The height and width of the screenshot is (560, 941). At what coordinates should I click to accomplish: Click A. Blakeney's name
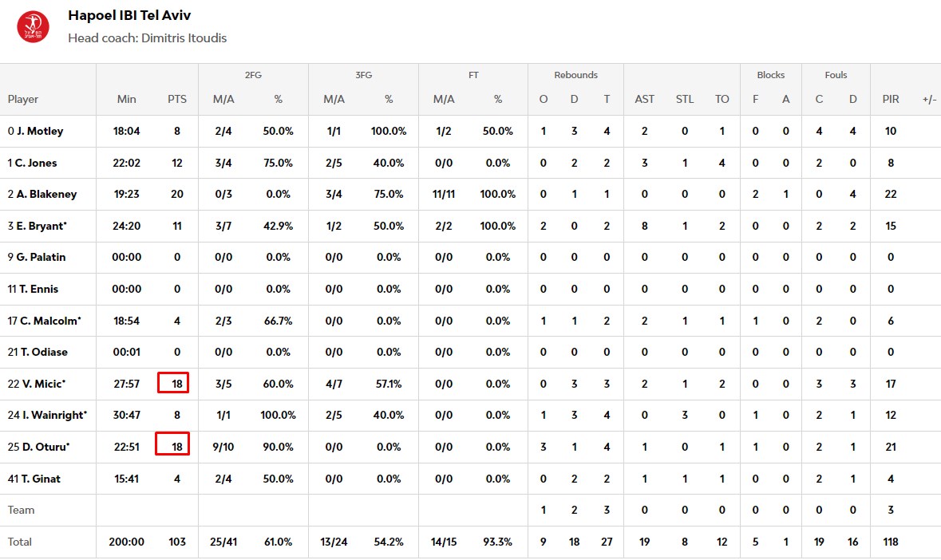pyautogui.click(x=45, y=194)
